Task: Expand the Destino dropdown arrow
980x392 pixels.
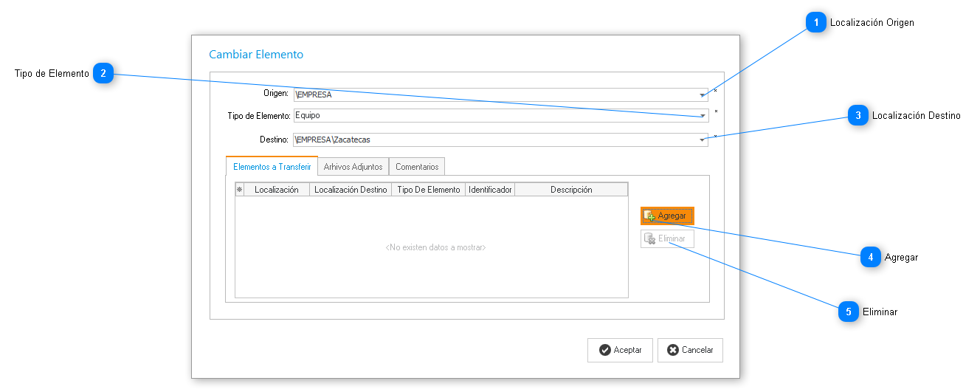Action: (x=702, y=140)
